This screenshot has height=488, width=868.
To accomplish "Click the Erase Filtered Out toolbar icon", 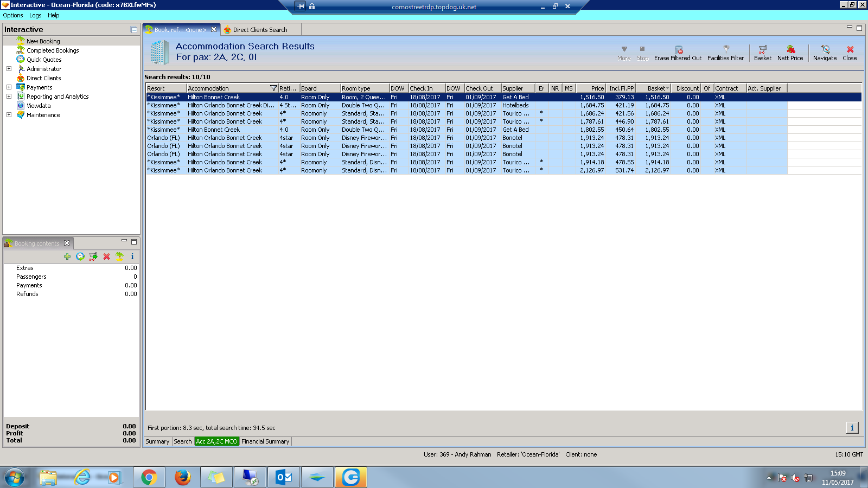I will pos(678,53).
